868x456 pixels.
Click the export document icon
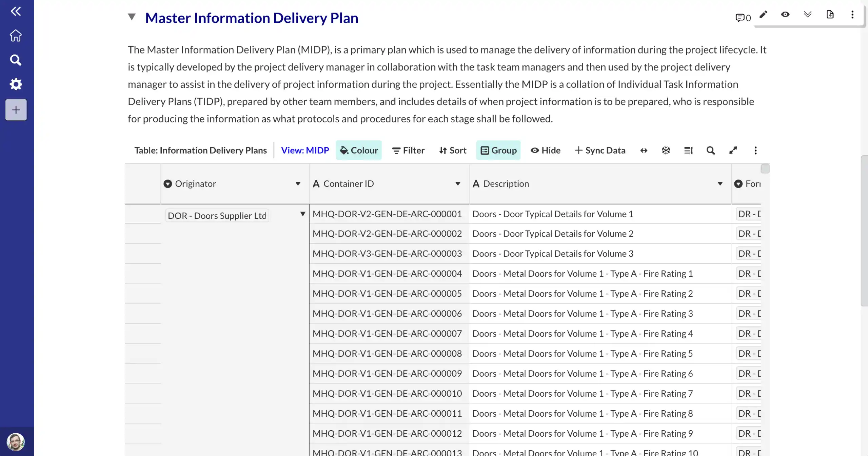click(830, 15)
